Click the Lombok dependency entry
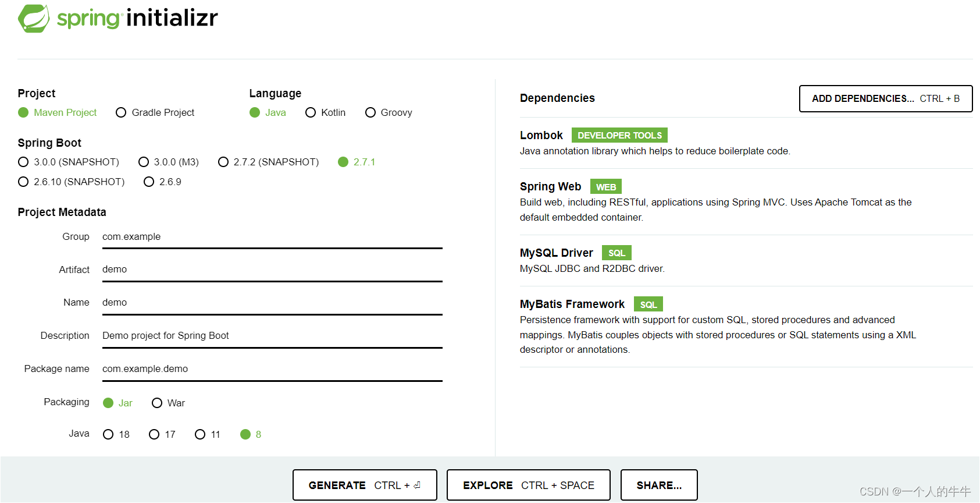This screenshot has height=503, width=980. click(x=746, y=143)
